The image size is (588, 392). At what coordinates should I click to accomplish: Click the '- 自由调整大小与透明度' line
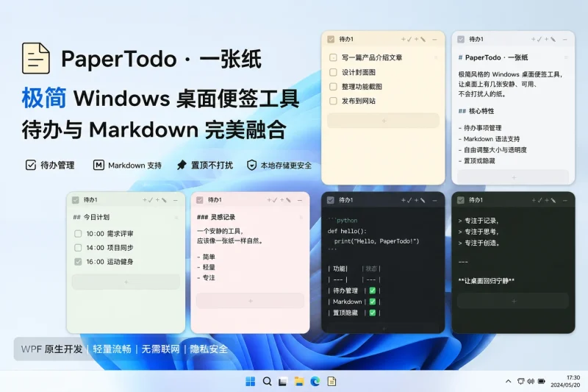[492, 150]
